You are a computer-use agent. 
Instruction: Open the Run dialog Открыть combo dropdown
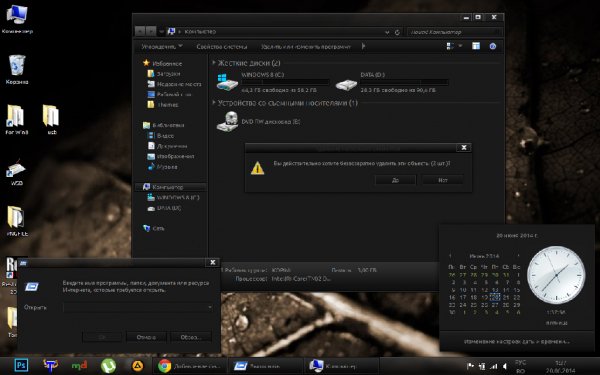click(x=210, y=307)
